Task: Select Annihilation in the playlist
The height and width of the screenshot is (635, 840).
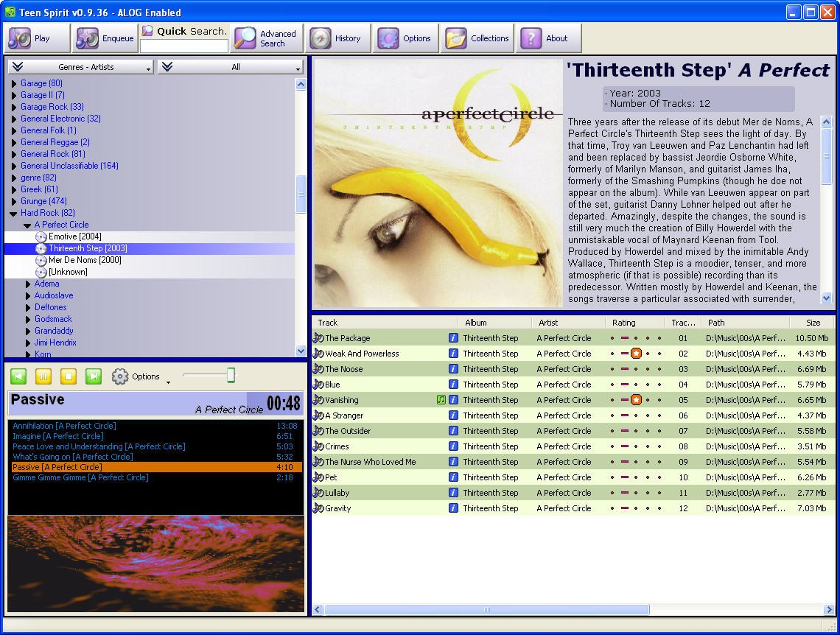Action: 156,427
